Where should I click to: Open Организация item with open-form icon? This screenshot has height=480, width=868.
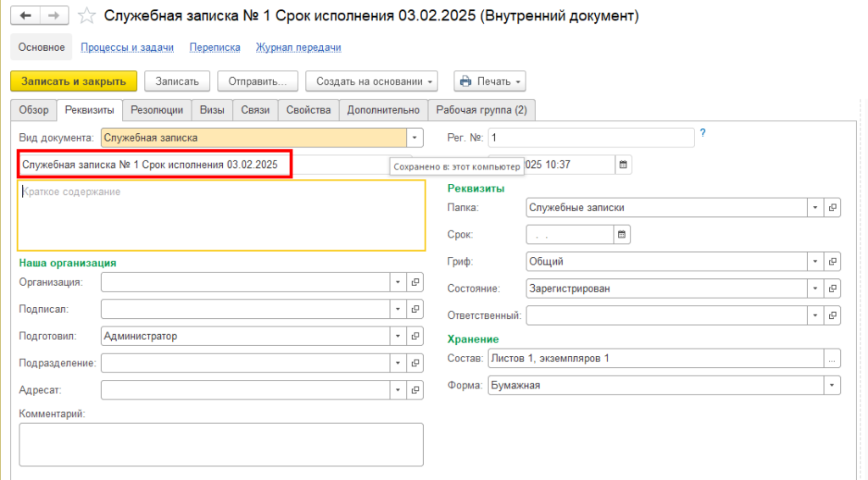(x=415, y=282)
